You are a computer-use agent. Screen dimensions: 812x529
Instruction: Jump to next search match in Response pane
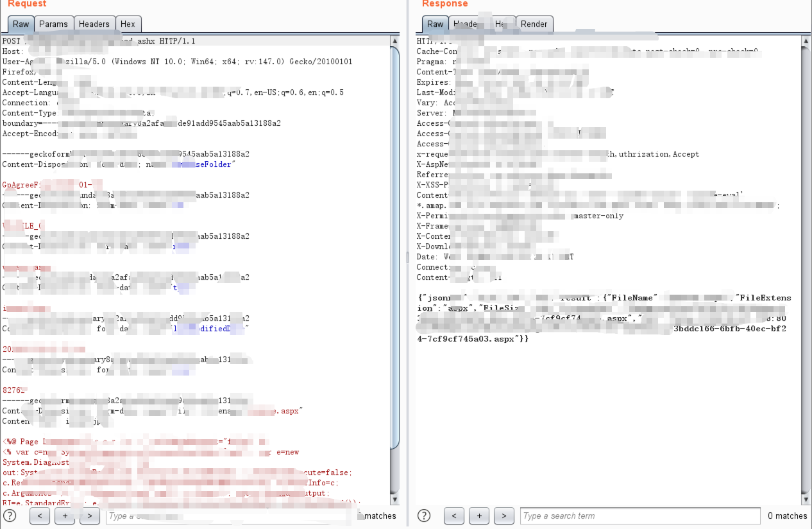[x=504, y=516]
